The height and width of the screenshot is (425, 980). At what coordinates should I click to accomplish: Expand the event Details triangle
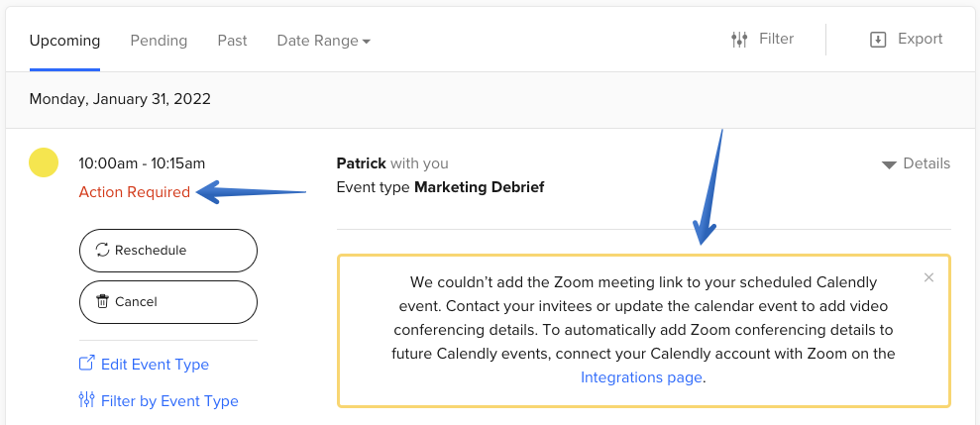point(889,164)
